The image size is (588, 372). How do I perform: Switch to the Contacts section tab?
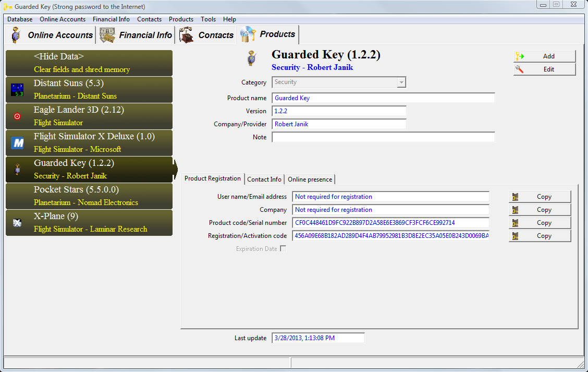click(x=206, y=35)
